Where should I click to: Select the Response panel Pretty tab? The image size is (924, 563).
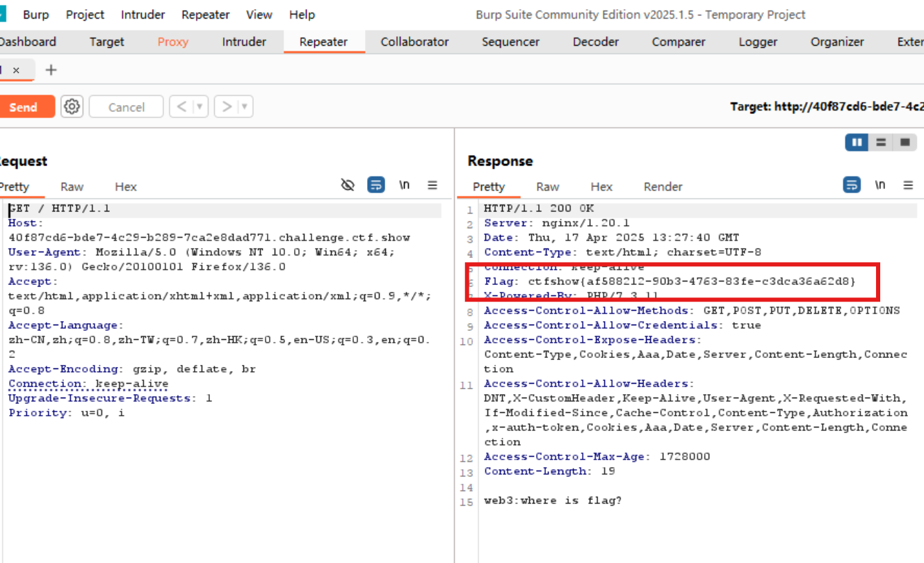click(x=489, y=186)
